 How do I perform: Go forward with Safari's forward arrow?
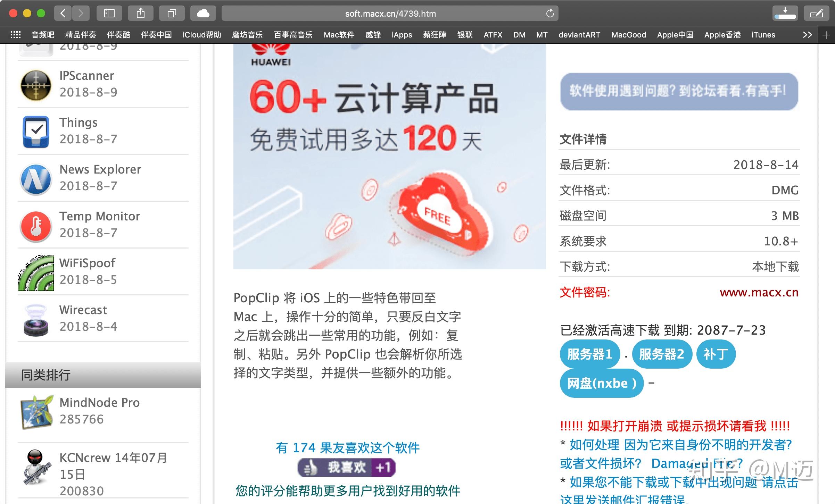[81, 14]
